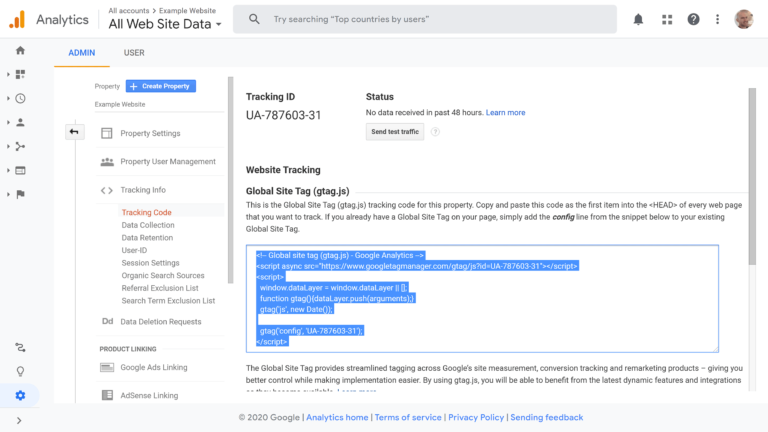This screenshot has height=432, width=768.
Task: Expand the Conversions section arrow
Action: [x=8, y=194]
